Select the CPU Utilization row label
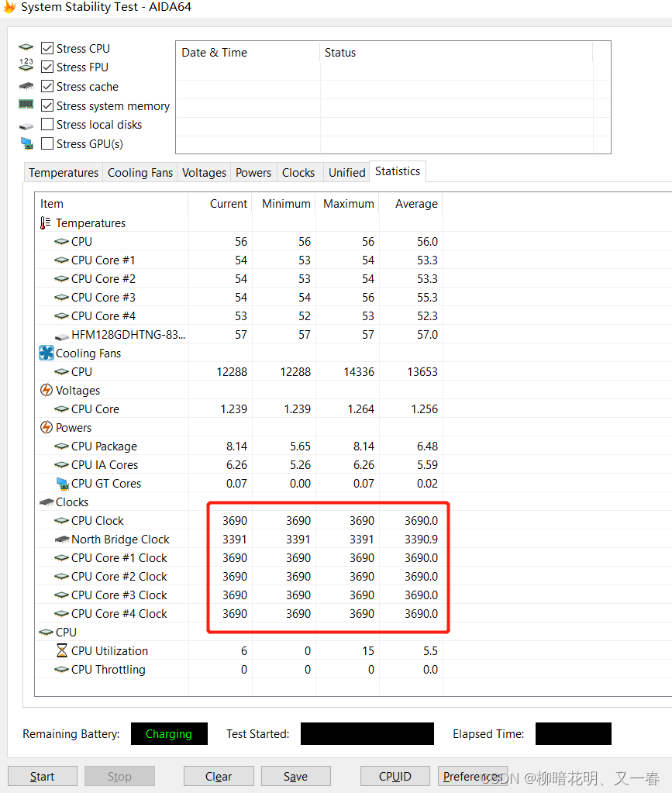 (x=110, y=651)
